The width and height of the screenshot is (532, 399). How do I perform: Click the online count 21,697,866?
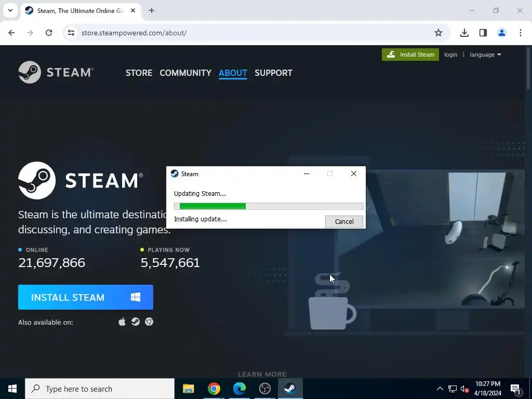pos(51,262)
